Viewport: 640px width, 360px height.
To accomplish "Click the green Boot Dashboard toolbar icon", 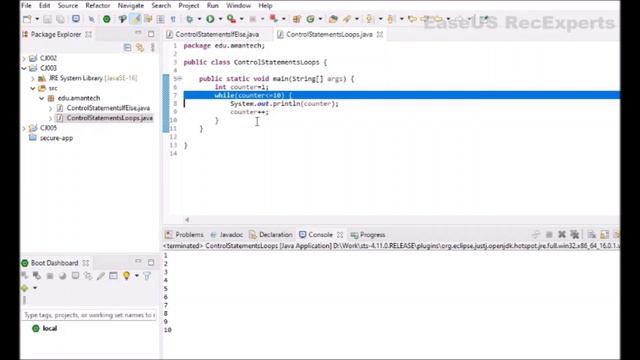I will click(x=107, y=19).
